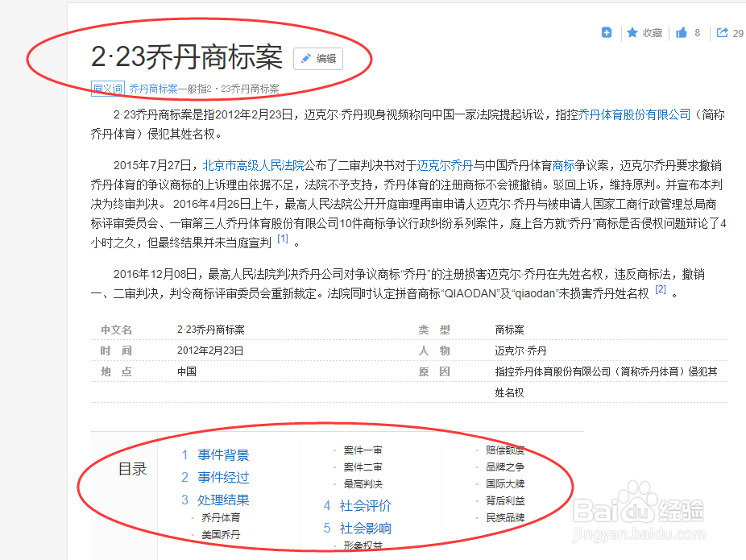
Task: Open the 美国乔丹 subsection entry
Action: (221, 535)
